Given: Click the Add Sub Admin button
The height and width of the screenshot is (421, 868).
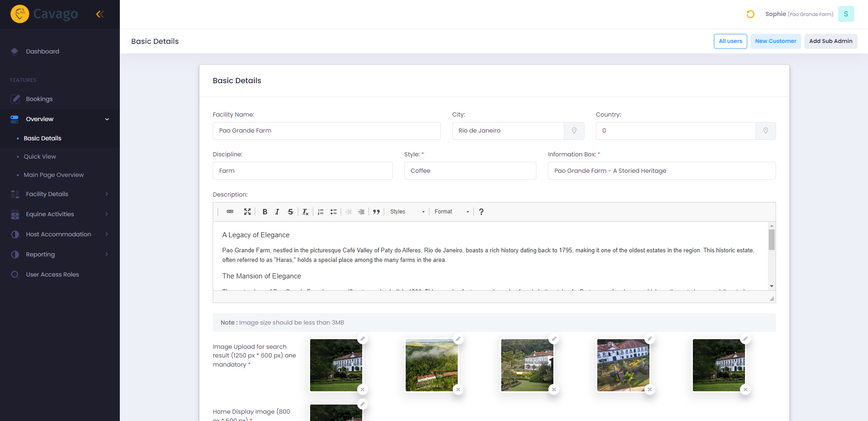Looking at the screenshot, I should click(x=830, y=41).
